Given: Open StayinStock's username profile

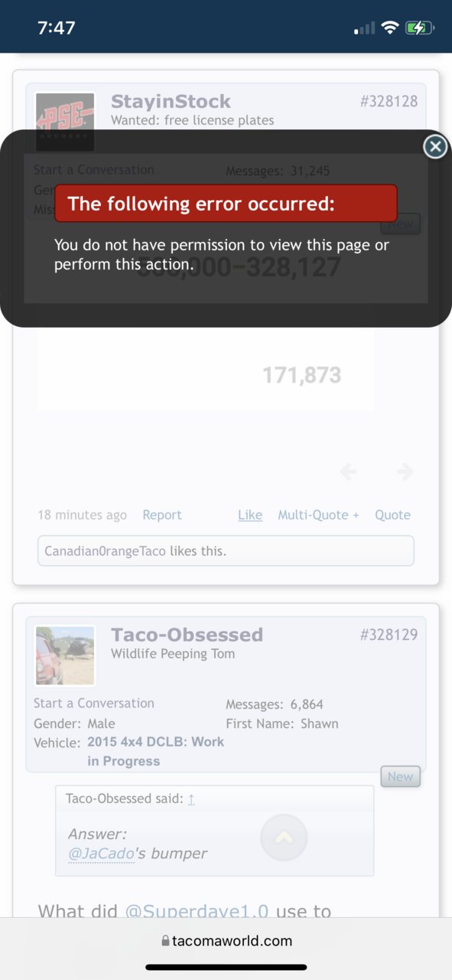Looking at the screenshot, I should (171, 102).
